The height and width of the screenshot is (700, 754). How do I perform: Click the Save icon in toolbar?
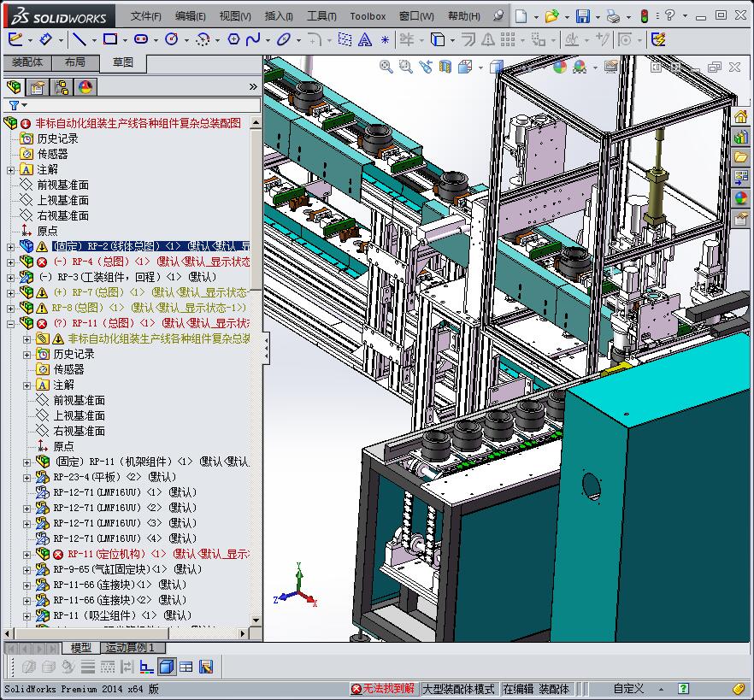tap(582, 16)
